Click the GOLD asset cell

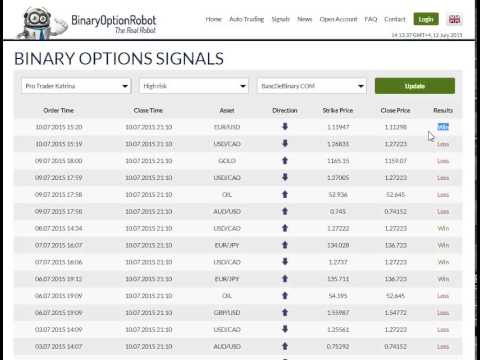click(x=227, y=161)
